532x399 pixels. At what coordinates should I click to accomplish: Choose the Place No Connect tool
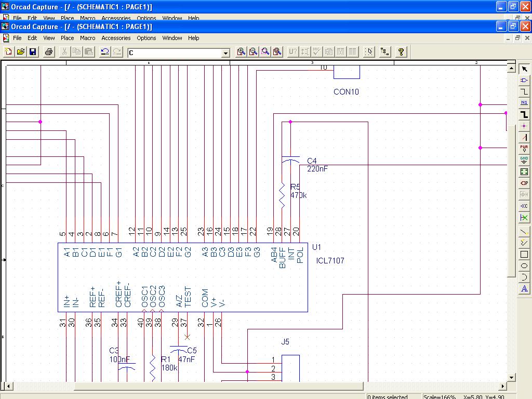pos(524,218)
